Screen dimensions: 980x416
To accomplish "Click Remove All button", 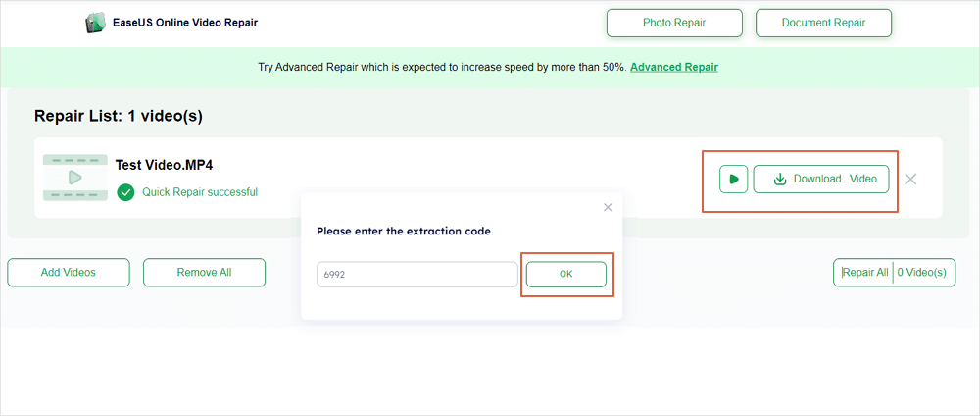I will click(204, 273).
